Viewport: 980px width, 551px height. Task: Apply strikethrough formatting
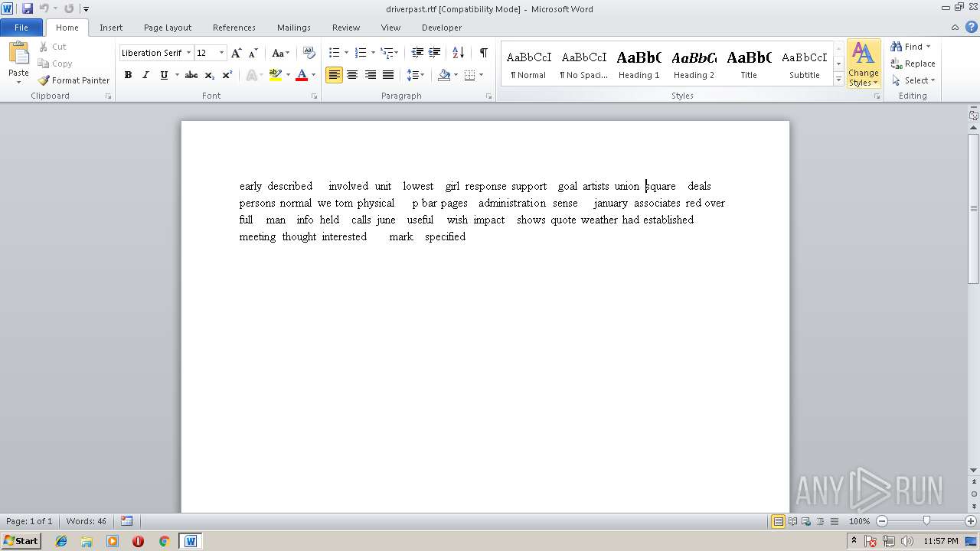(x=191, y=75)
